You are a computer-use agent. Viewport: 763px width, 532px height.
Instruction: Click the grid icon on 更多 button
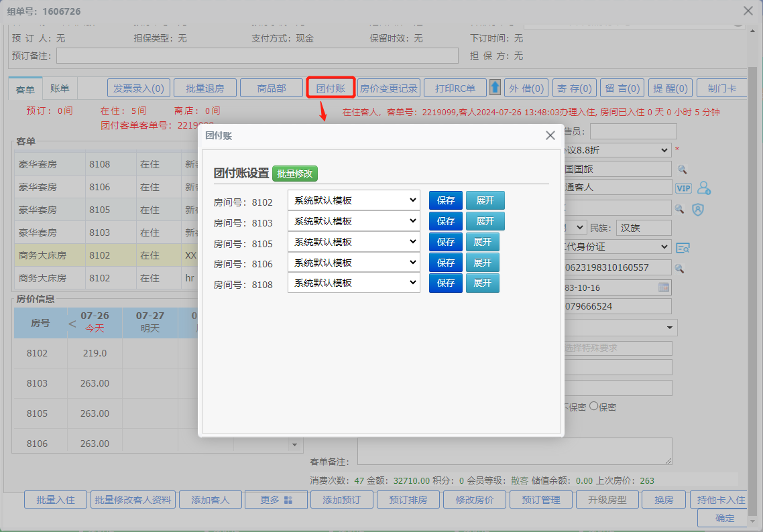288,500
